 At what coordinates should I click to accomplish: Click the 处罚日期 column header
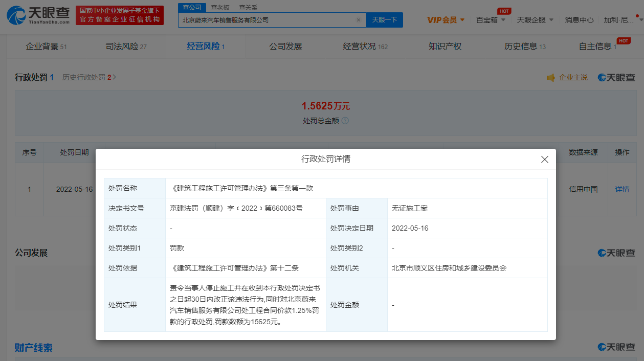click(x=74, y=152)
